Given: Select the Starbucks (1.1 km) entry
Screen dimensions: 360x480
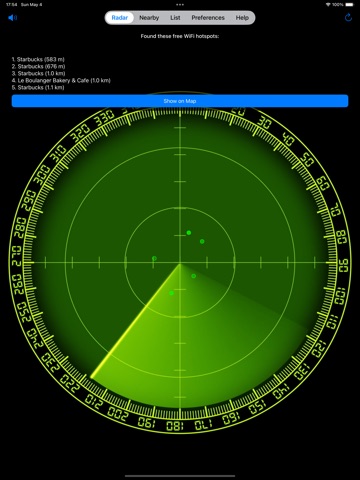Looking at the screenshot, I should 38,87.
